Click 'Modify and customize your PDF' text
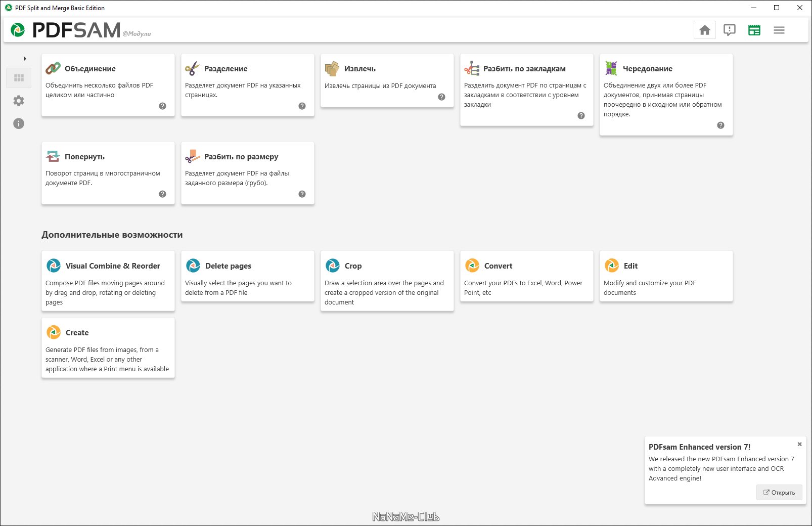Image resolution: width=812 pixels, height=526 pixels. (x=650, y=288)
